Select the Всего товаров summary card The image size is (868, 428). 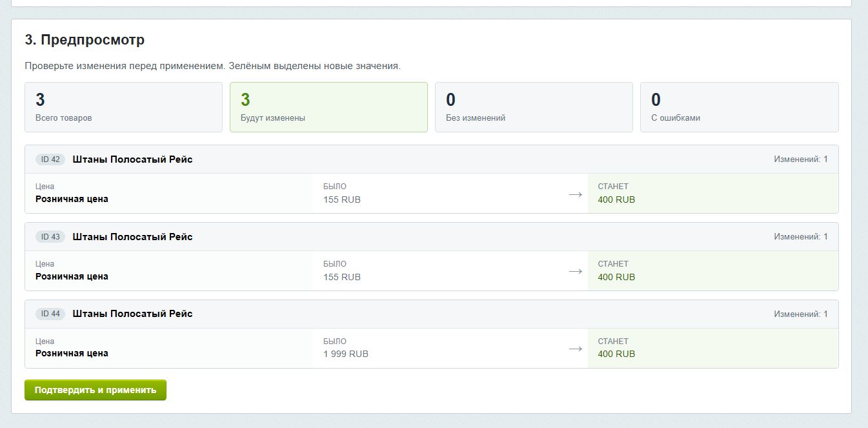click(x=123, y=107)
